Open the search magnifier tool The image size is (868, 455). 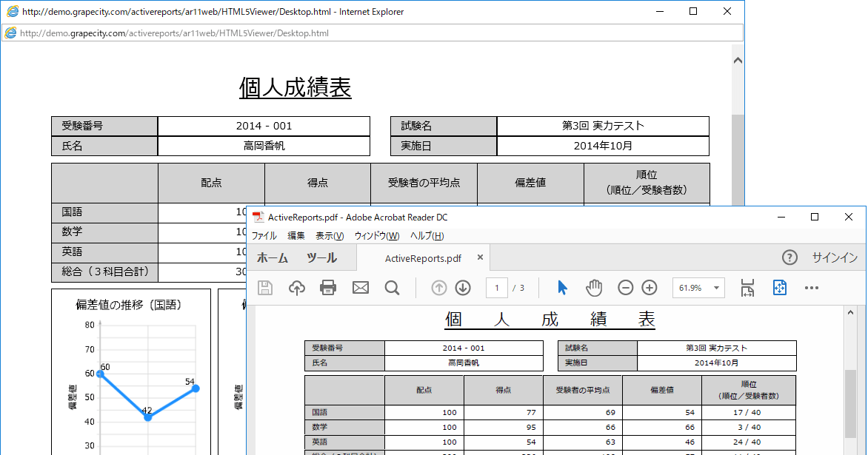393,288
